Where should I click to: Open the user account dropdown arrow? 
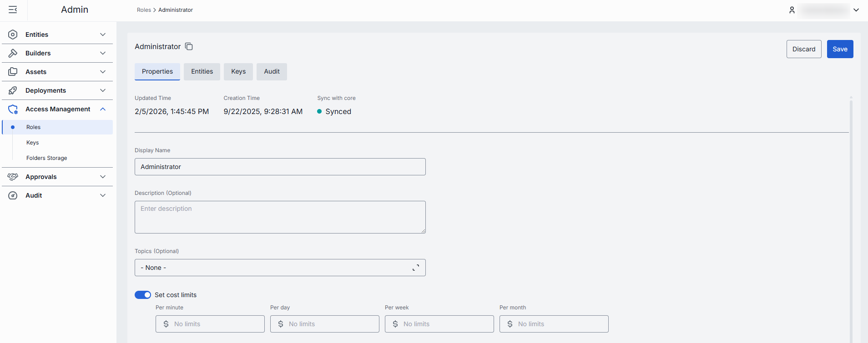tap(856, 10)
